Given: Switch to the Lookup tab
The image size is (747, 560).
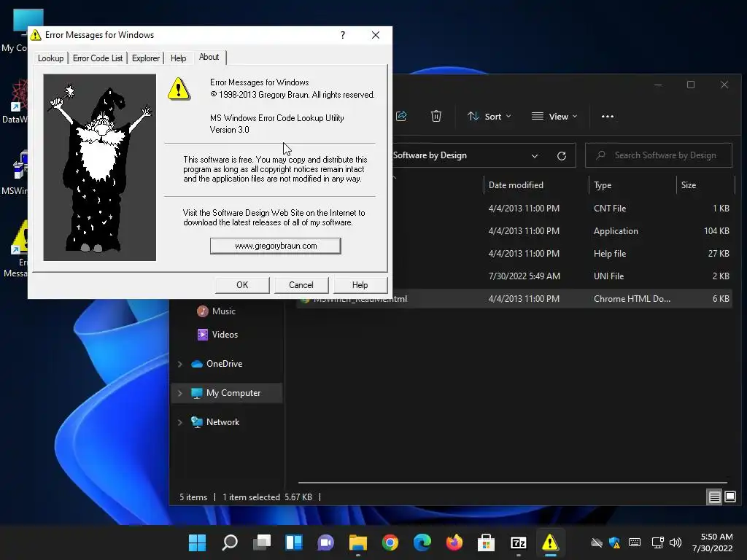Looking at the screenshot, I should tap(50, 58).
